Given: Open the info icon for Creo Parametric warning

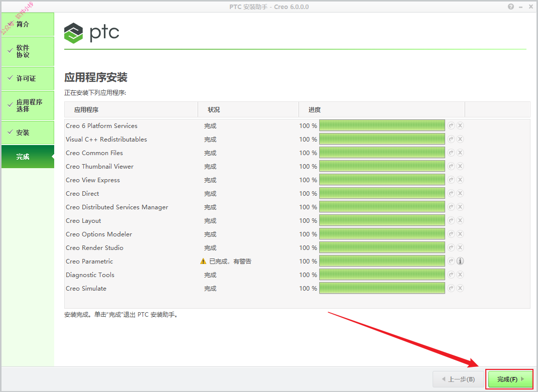Looking at the screenshot, I should point(460,261).
